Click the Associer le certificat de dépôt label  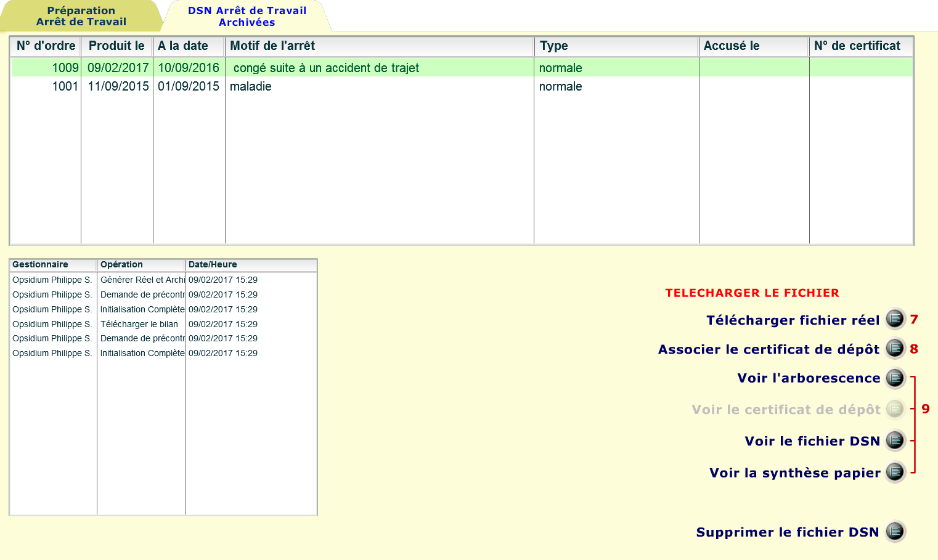[x=769, y=349]
